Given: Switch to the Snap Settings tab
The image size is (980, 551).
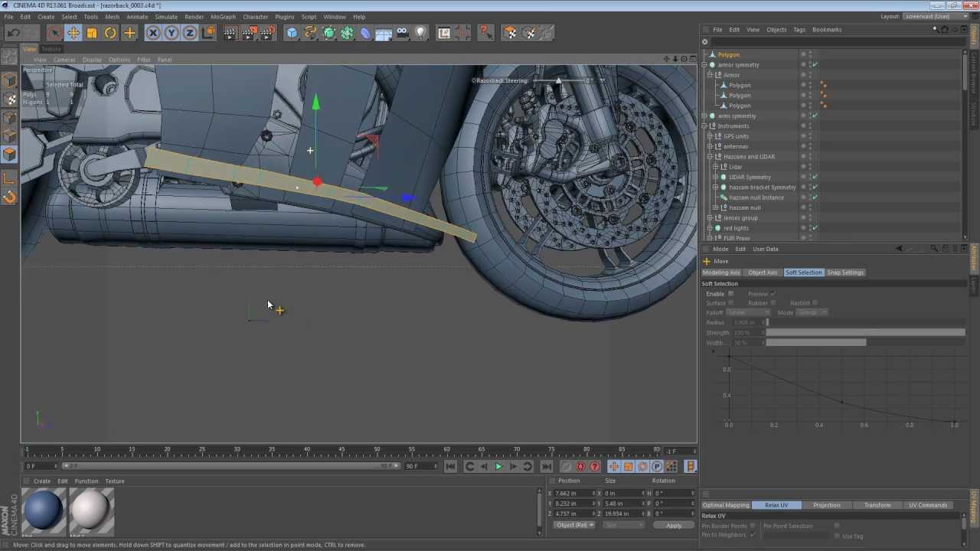Looking at the screenshot, I should (x=844, y=272).
